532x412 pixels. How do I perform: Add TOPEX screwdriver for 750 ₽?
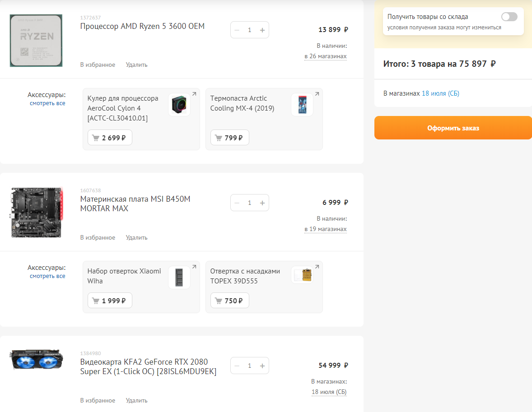pos(229,301)
